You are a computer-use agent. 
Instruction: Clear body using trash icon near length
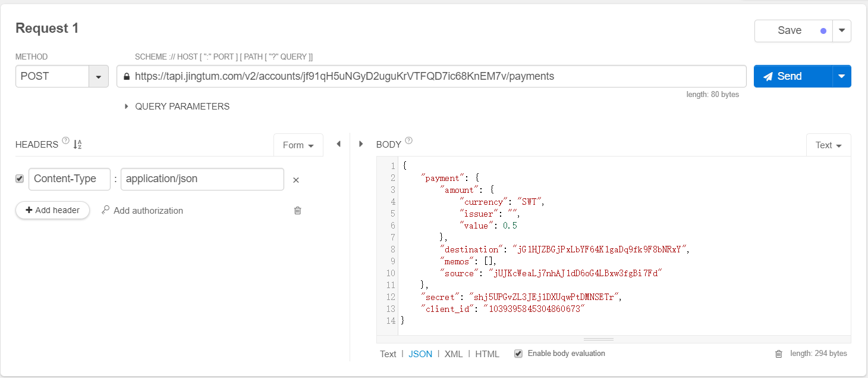point(779,354)
